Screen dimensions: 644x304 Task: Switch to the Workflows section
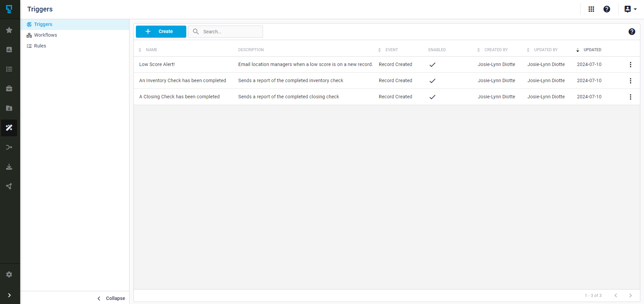45,35
